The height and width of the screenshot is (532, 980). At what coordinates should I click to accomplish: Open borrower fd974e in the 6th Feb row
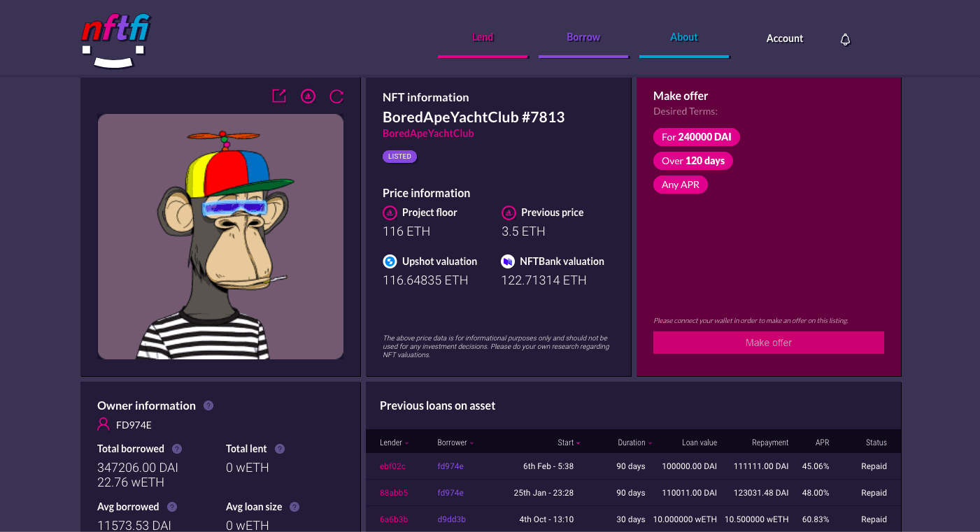[450, 466]
